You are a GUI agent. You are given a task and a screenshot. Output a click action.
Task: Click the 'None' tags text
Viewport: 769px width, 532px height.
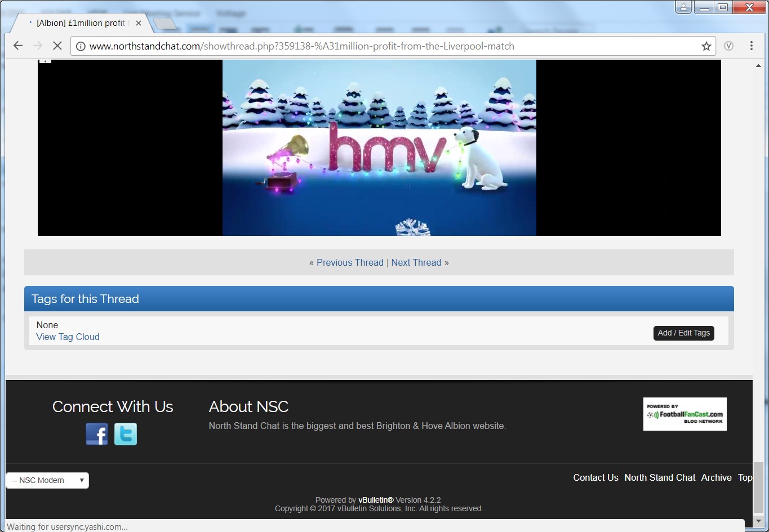click(47, 325)
